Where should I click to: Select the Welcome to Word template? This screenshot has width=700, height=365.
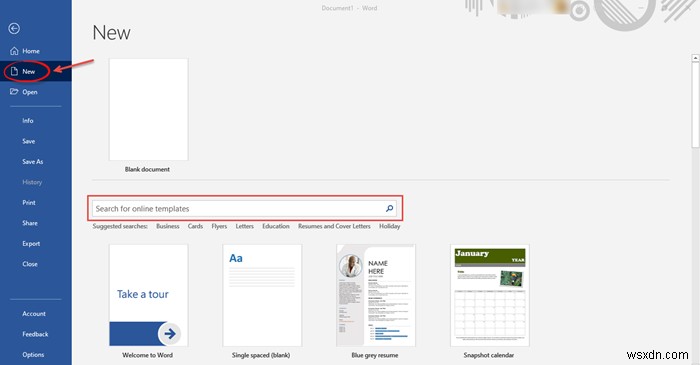[148, 295]
